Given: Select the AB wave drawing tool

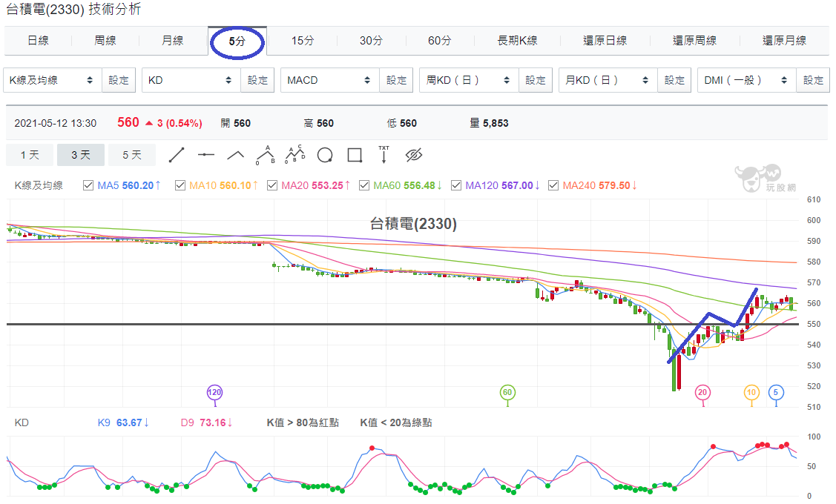Looking at the screenshot, I should (266, 155).
